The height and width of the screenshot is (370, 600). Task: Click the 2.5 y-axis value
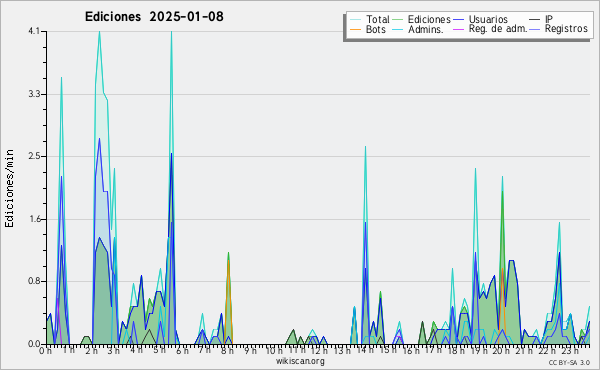34,156
